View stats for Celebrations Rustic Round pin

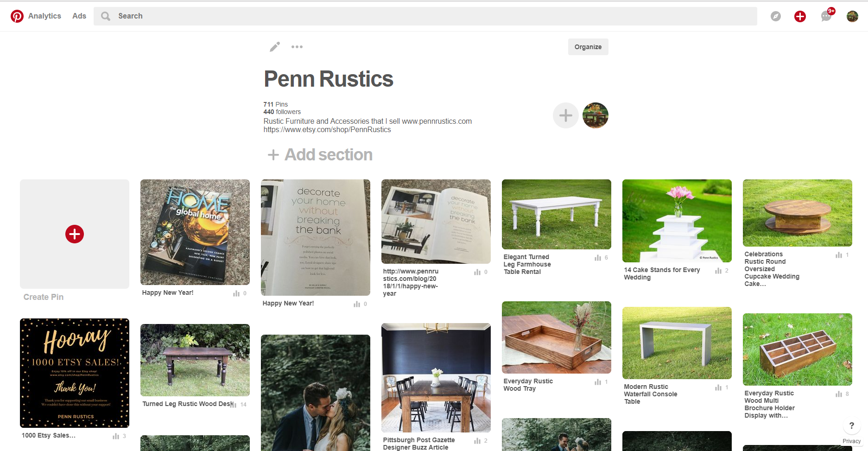pyautogui.click(x=839, y=255)
